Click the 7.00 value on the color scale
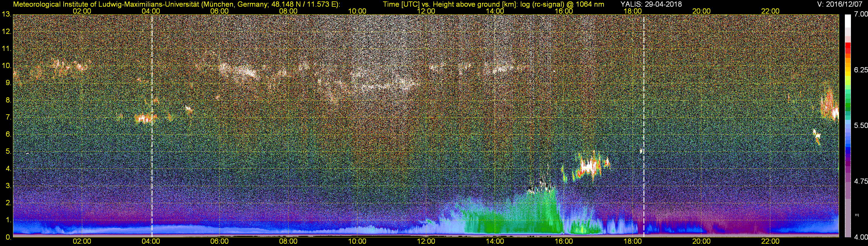This screenshot has height=246, width=868. (860, 14)
